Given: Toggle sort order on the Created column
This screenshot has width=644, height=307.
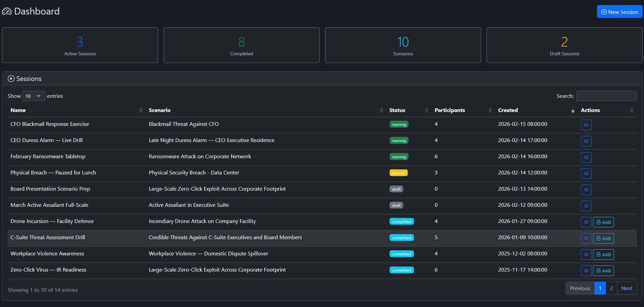Looking at the screenshot, I should pyautogui.click(x=507, y=110).
